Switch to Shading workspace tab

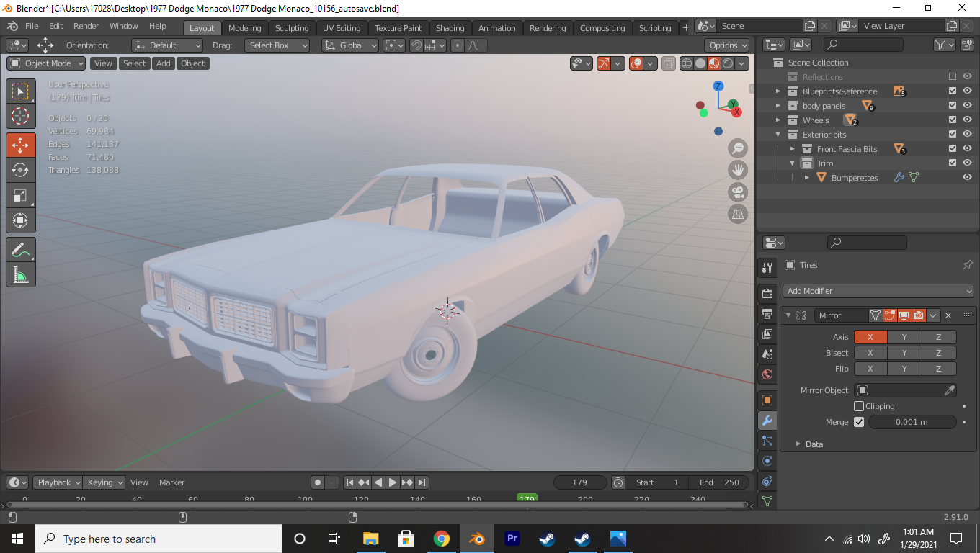tap(450, 28)
